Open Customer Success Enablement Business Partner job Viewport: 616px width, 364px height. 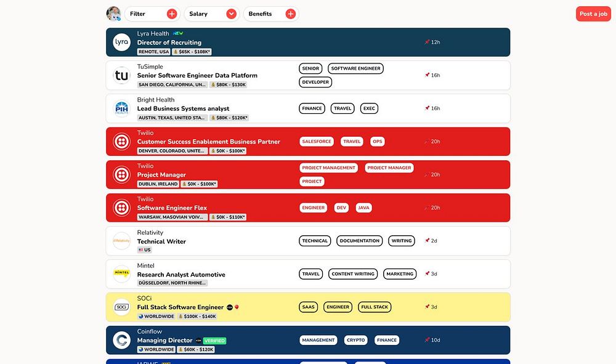(x=209, y=142)
